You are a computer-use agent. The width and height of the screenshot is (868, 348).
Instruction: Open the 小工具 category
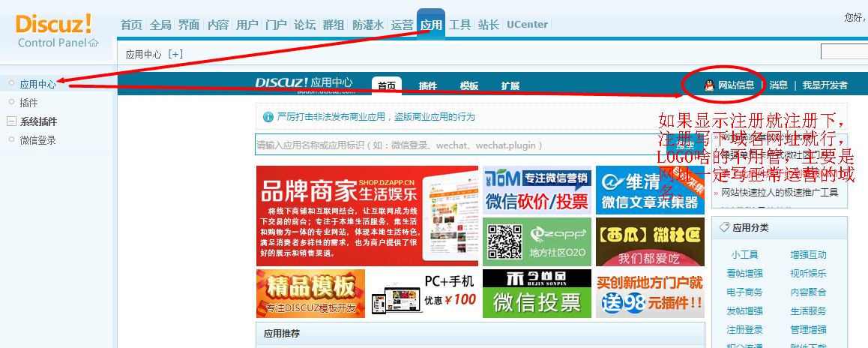click(x=744, y=255)
